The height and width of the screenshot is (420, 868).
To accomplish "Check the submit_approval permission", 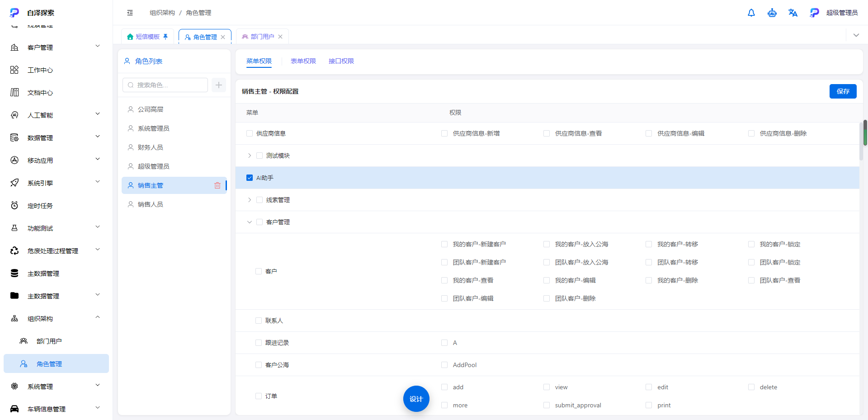I will click(x=547, y=405).
